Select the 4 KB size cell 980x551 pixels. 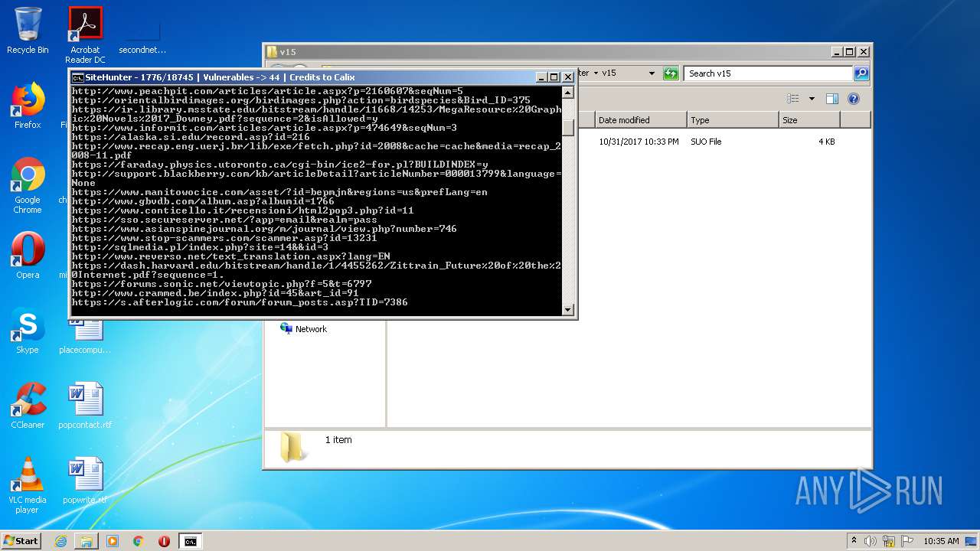tap(826, 142)
